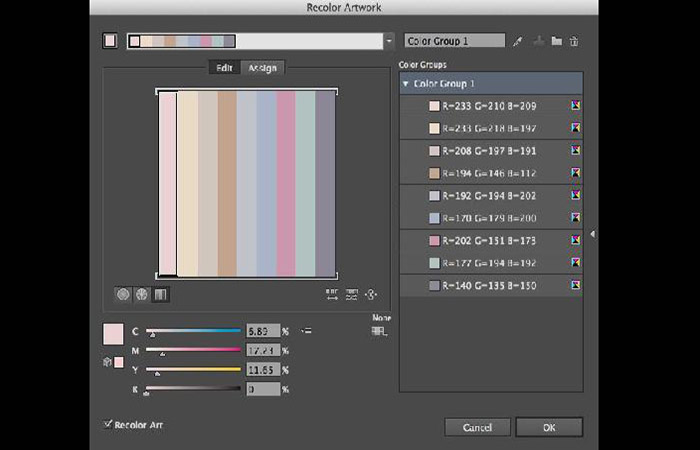This screenshot has height=450, width=700.
Task: Click the Cancel button
Action: coord(477,427)
